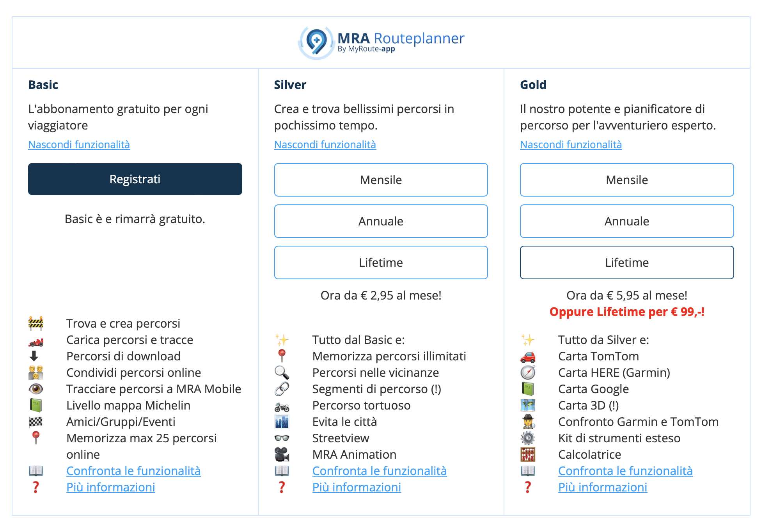Open Più informazioni in Gold column

pyautogui.click(x=603, y=487)
